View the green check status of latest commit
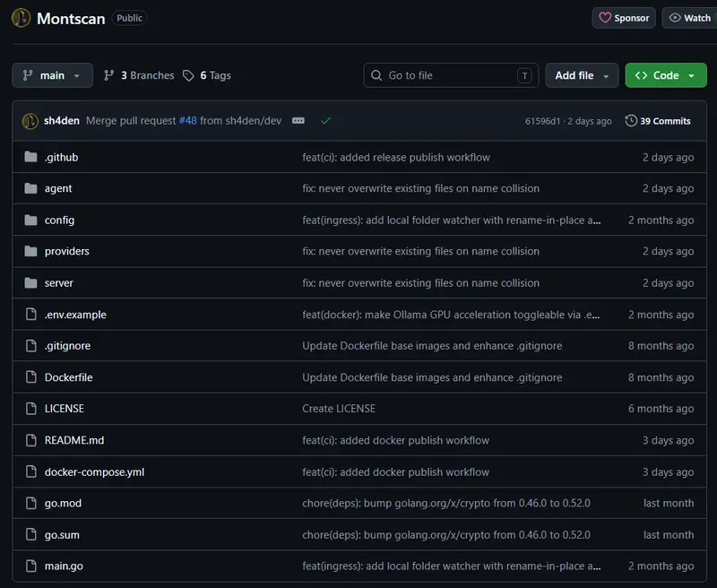The width and height of the screenshot is (717, 588). [325, 121]
